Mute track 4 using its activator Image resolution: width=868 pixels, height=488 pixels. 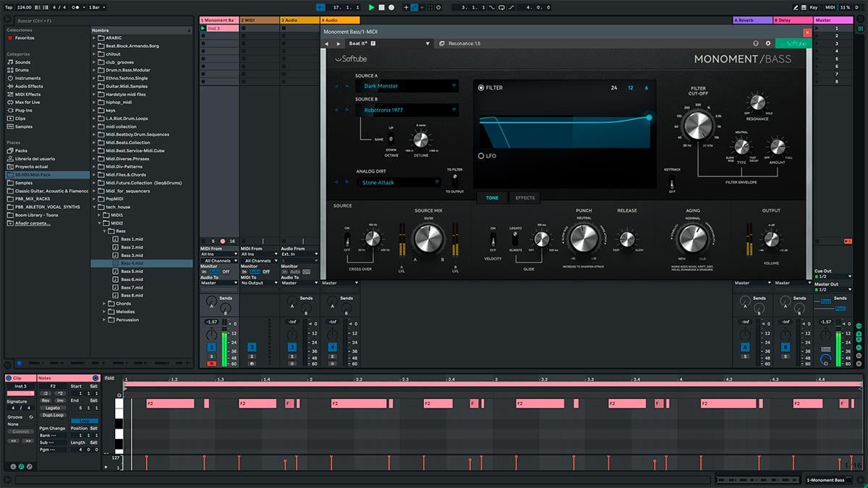click(333, 348)
